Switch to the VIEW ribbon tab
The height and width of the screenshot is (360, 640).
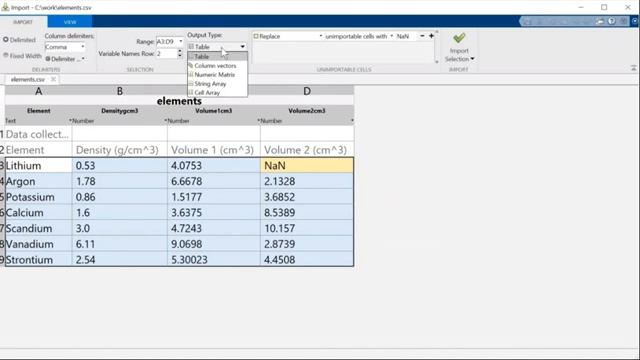[70, 22]
